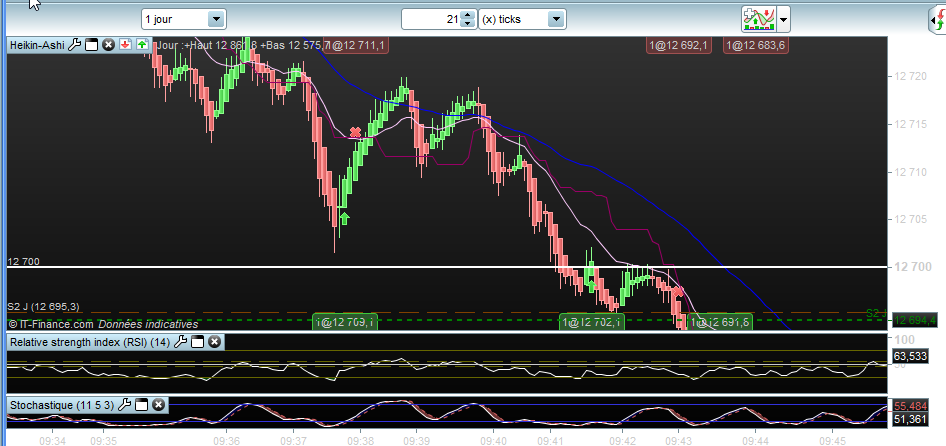Viewport: 946px width, 446px height.
Task: Select buy order label 1@12 709
Action: pyautogui.click(x=346, y=322)
